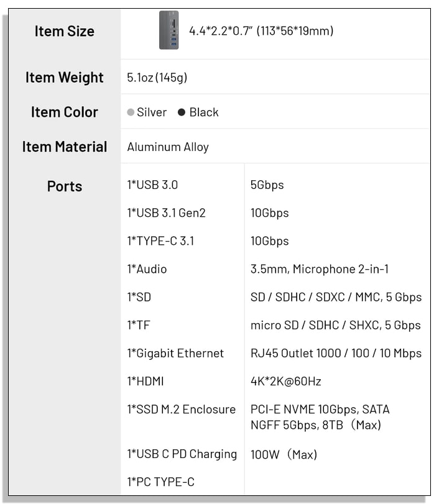The image size is (439, 504).
Task: Click the 1*USB 3.0 port entry
Action: coord(152,185)
